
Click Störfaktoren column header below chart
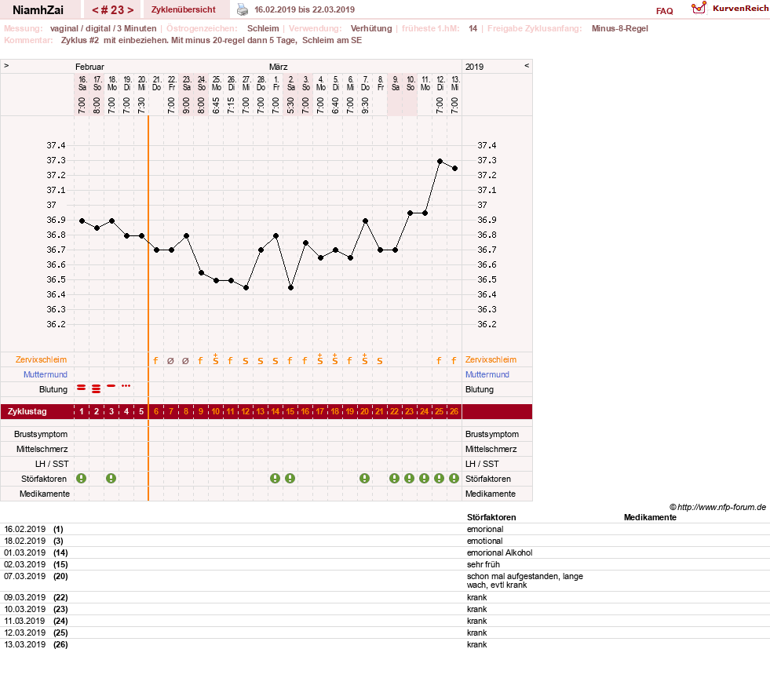click(x=491, y=517)
